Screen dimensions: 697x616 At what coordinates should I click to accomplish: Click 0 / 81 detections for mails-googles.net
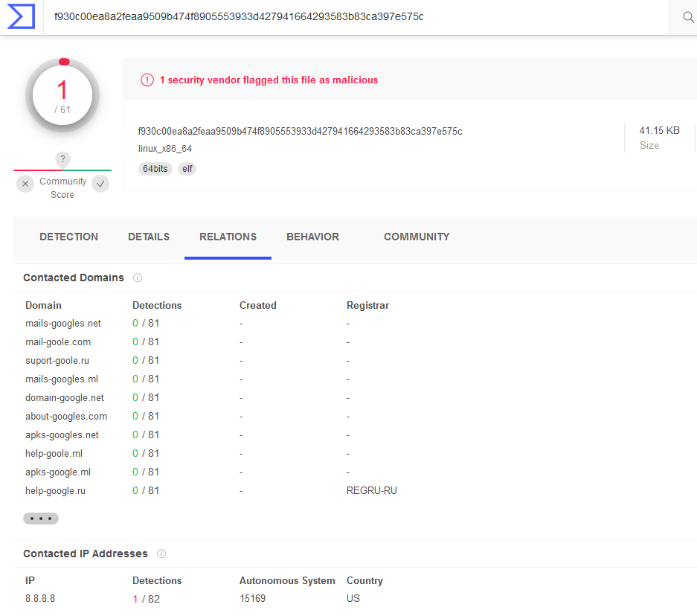click(x=146, y=323)
